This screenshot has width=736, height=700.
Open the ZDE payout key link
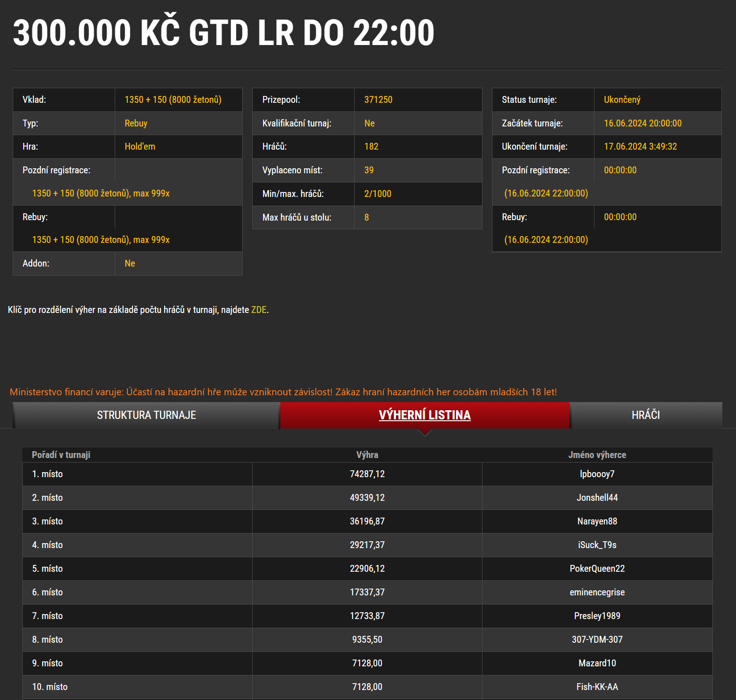[258, 310]
